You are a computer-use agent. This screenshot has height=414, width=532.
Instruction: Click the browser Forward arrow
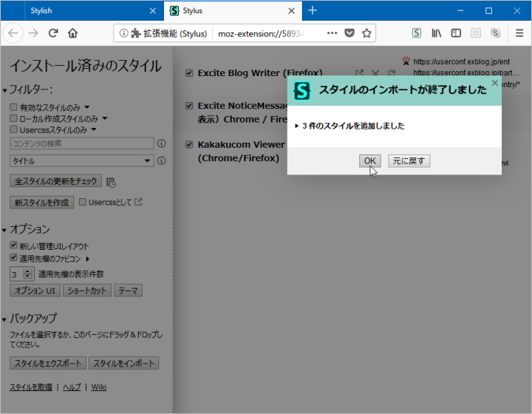33,33
